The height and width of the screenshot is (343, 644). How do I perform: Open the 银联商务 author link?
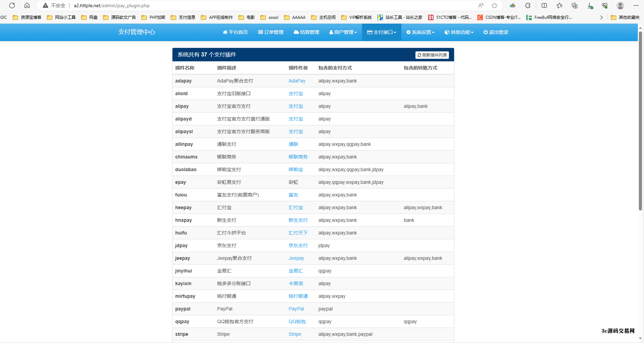(x=298, y=157)
